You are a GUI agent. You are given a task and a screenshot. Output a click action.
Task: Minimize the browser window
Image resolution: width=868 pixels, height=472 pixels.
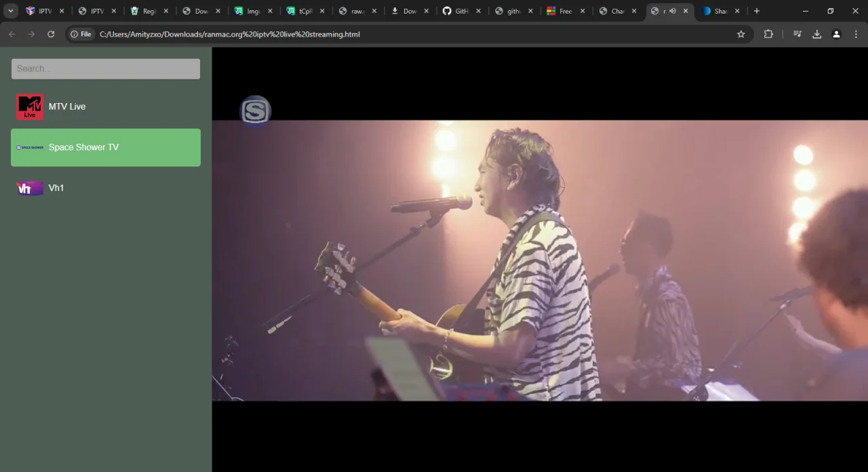tap(806, 11)
